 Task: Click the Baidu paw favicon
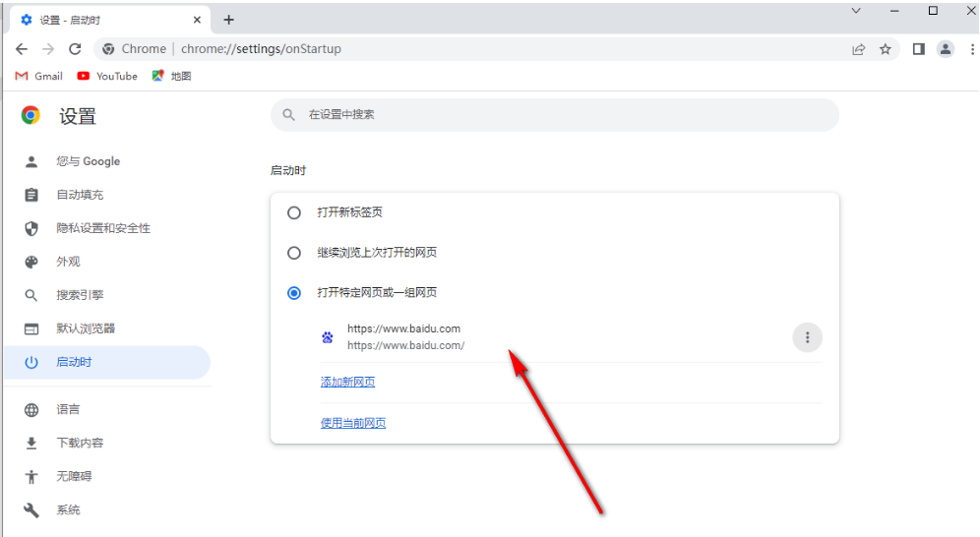pyautogui.click(x=327, y=337)
